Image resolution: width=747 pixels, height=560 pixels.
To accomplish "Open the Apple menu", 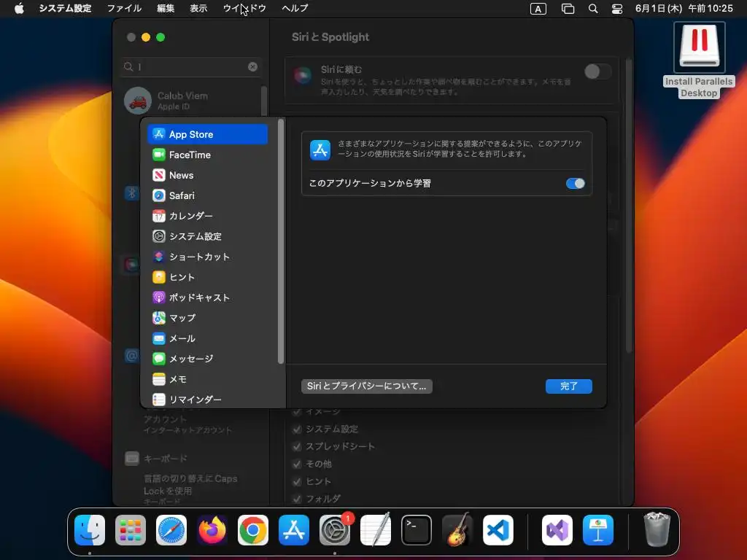I will coord(19,8).
